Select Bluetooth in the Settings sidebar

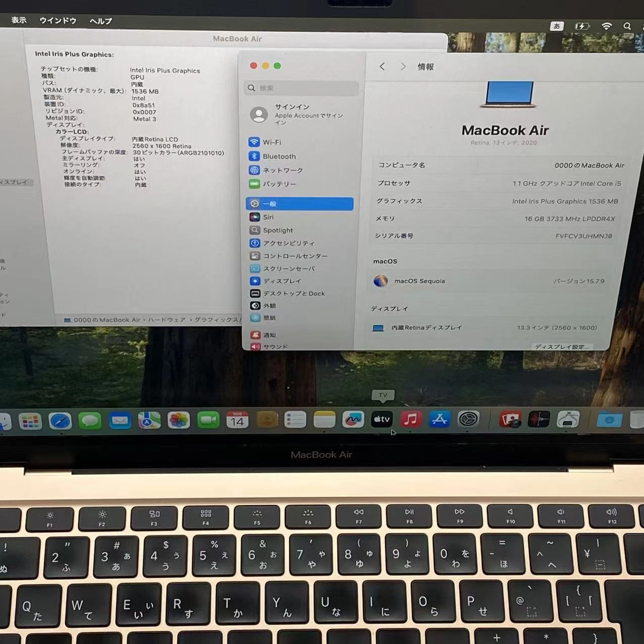coord(301,156)
